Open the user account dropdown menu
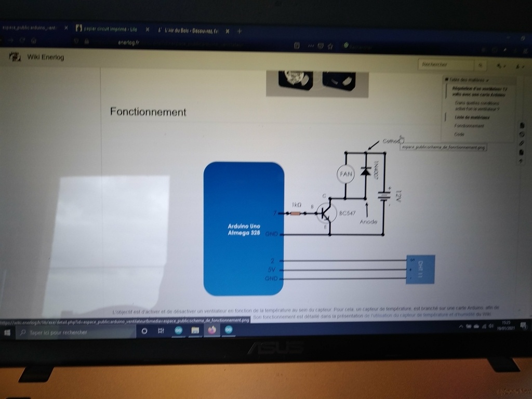This screenshot has height=399, width=532. click(519, 67)
